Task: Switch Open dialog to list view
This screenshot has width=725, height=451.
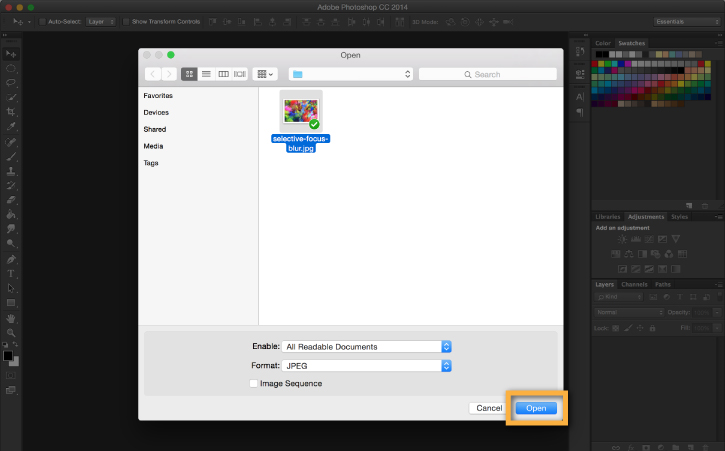Action: click(206, 74)
